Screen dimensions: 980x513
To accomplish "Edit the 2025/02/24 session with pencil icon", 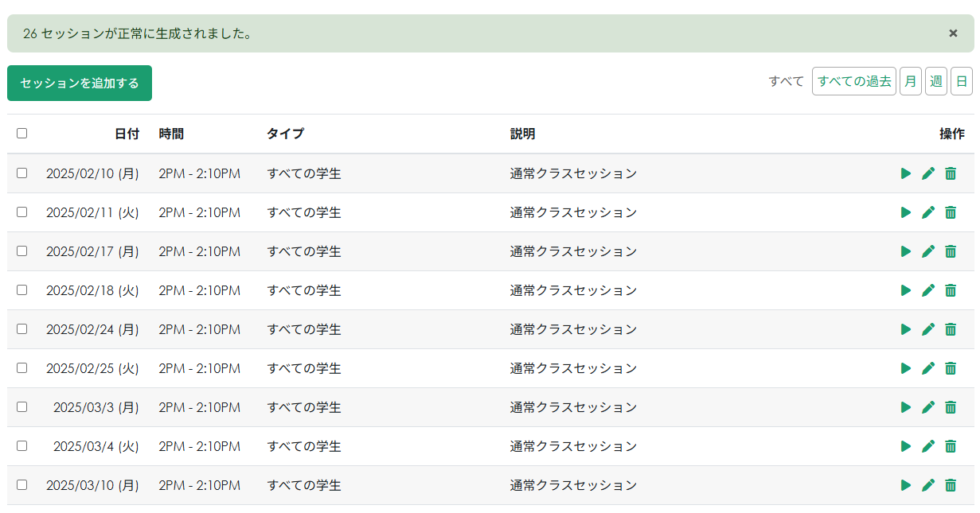I will tap(927, 329).
